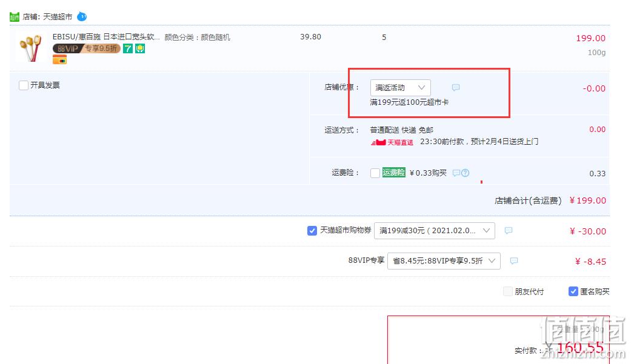Click the green 7-day return icon
This screenshot has width=631, height=364.
point(128,48)
